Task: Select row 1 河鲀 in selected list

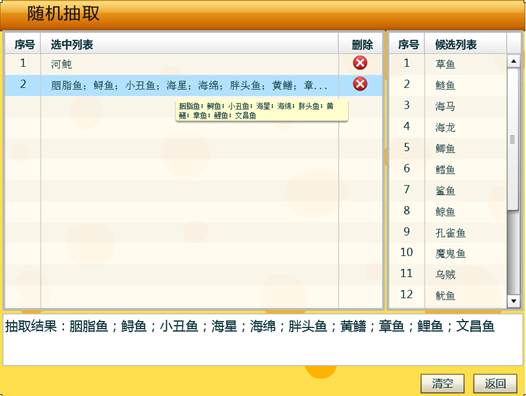Action: tap(194, 63)
